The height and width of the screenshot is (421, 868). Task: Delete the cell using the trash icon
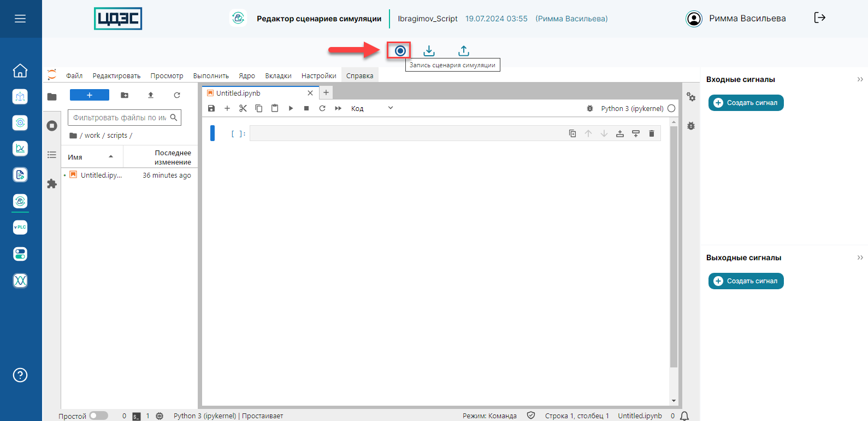(651, 133)
